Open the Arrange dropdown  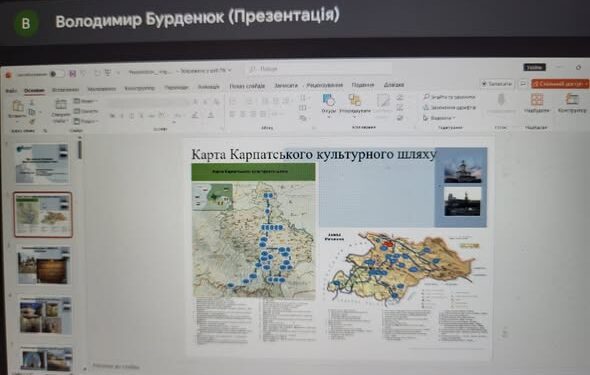[x=355, y=104]
